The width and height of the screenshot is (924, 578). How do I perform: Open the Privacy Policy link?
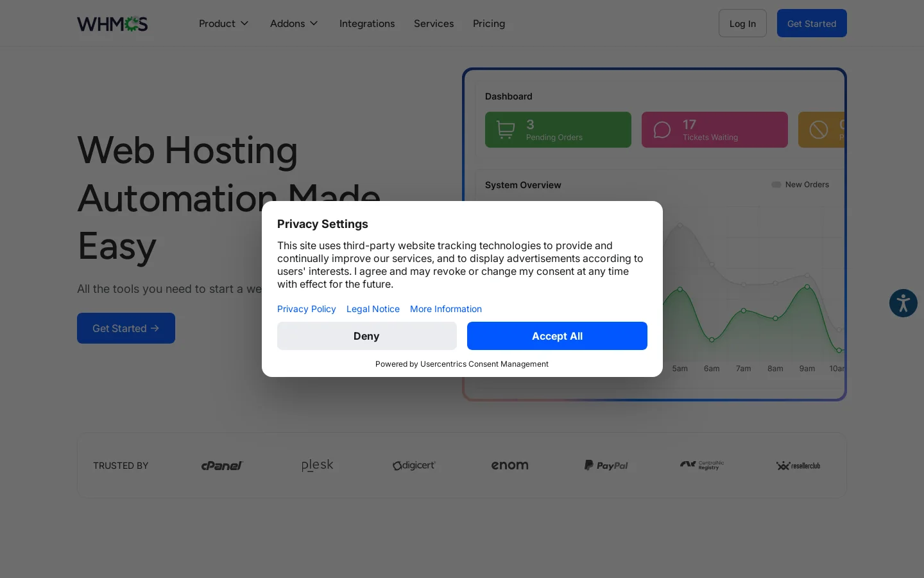click(307, 309)
